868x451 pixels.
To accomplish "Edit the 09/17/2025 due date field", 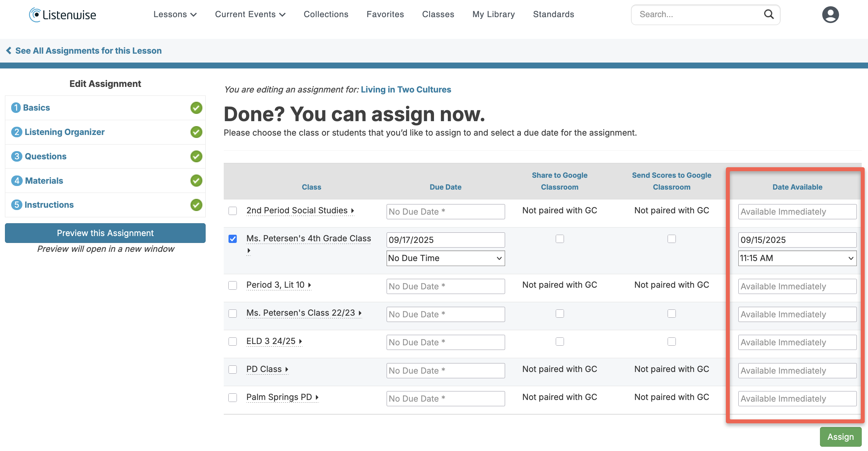I will [x=446, y=240].
